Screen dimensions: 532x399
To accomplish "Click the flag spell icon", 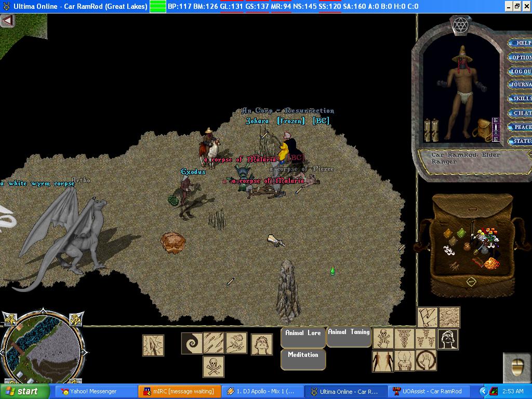I will [428, 317].
